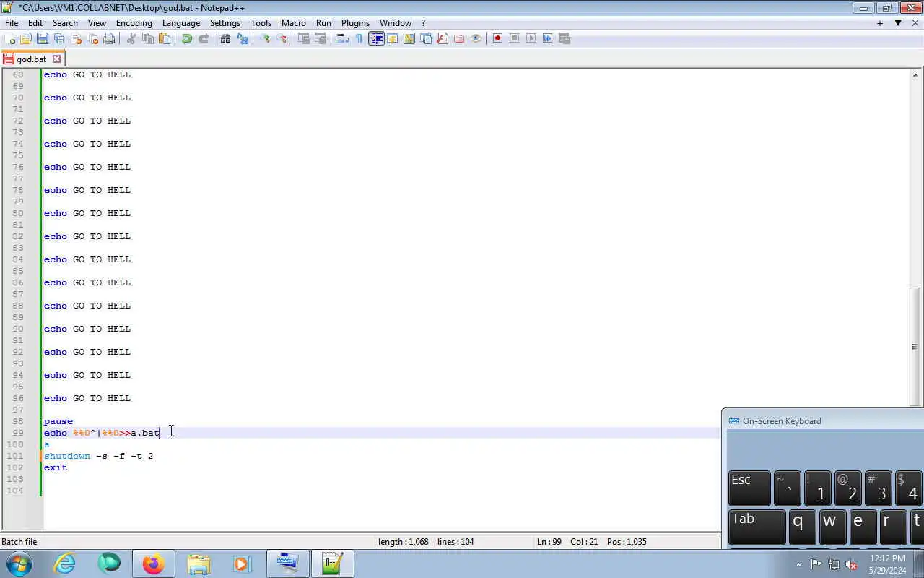924x578 pixels.
Task: Click the Save All toolbar icon
Action: click(x=59, y=38)
